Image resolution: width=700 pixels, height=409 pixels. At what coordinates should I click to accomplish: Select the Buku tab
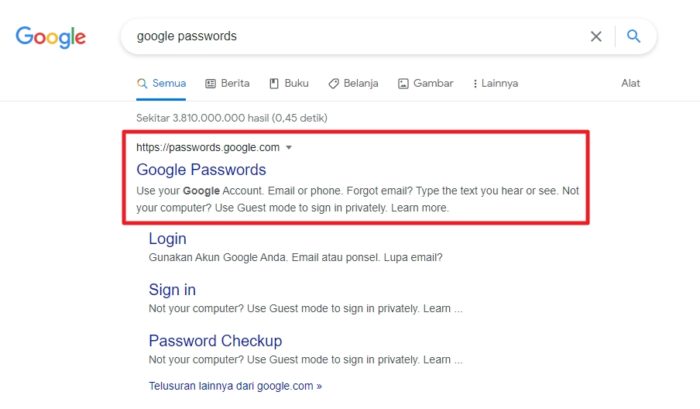[289, 83]
